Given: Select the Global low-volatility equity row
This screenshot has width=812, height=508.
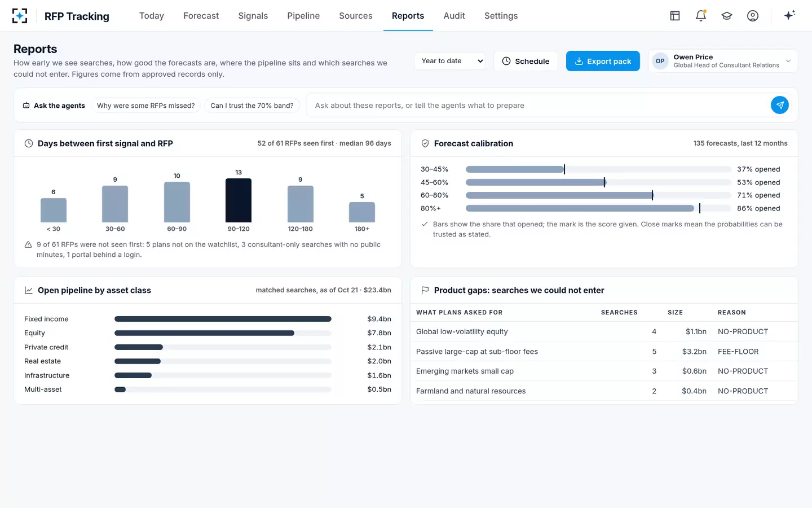Looking at the screenshot, I should pos(604,332).
